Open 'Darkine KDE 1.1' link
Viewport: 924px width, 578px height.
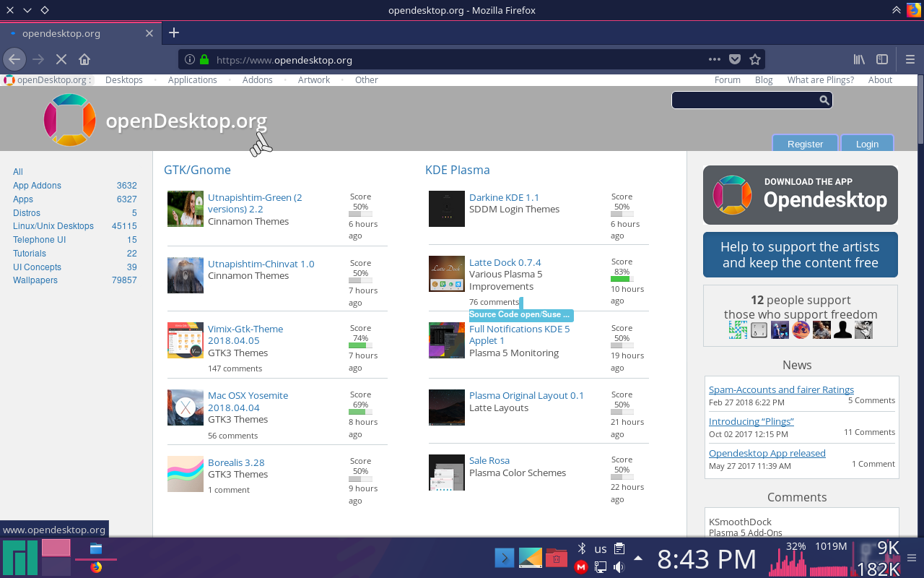[504, 197]
